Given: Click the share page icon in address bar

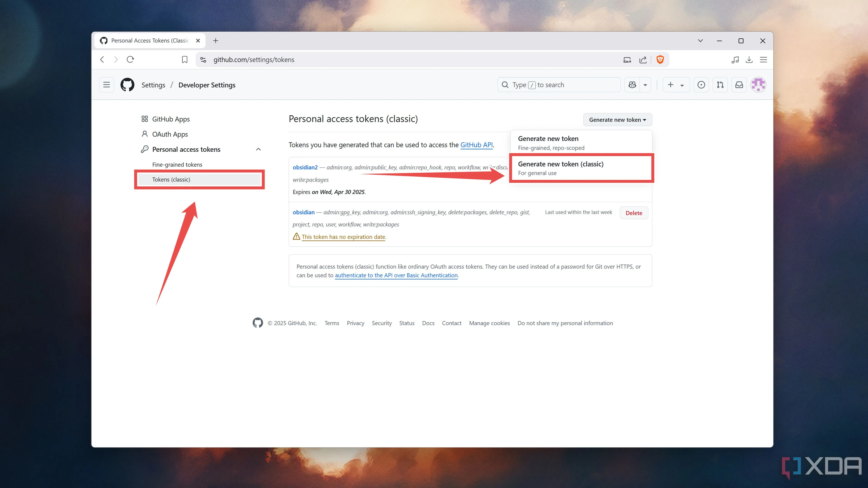Looking at the screenshot, I should point(643,60).
